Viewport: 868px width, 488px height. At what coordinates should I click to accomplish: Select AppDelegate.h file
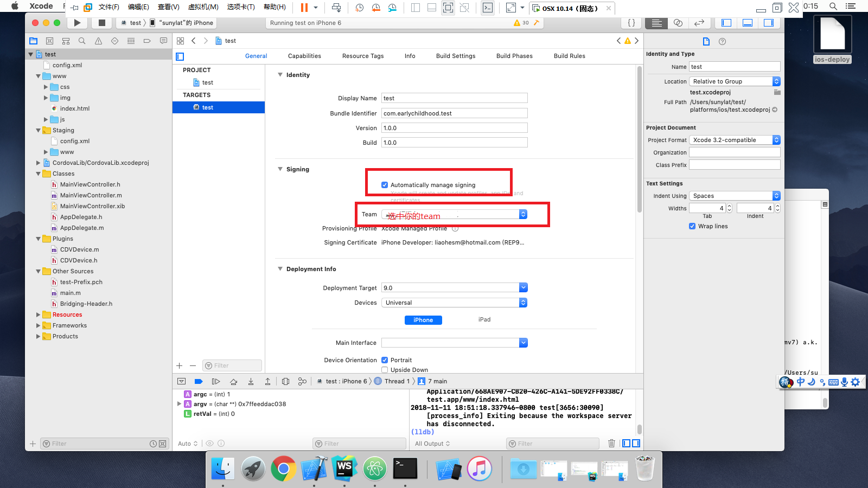tap(81, 217)
